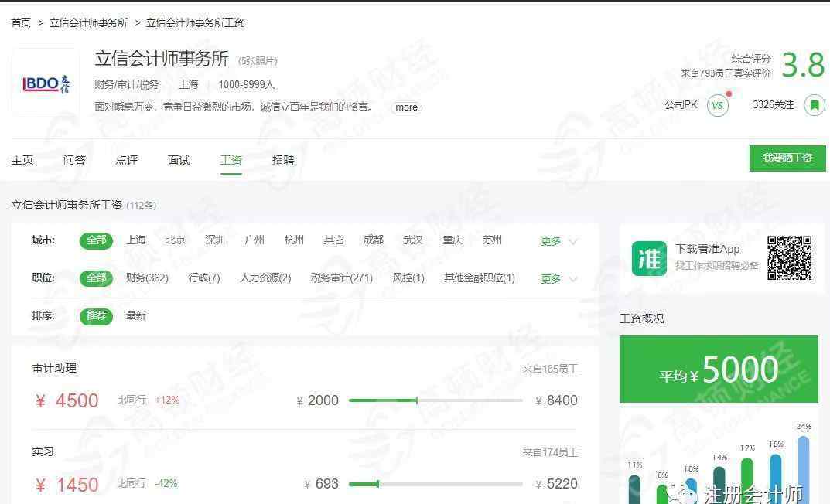Click the 来自174员工 label
830x504 pixels.
tap(551, 452)
